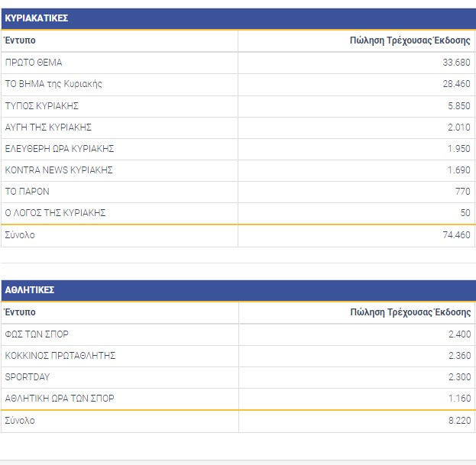The width and height of the screenshot is (476, 465).
Task: Select the ΦΩΣ ΤΩΝ ΣΠΟΡ row name
Action: [37, 334]
